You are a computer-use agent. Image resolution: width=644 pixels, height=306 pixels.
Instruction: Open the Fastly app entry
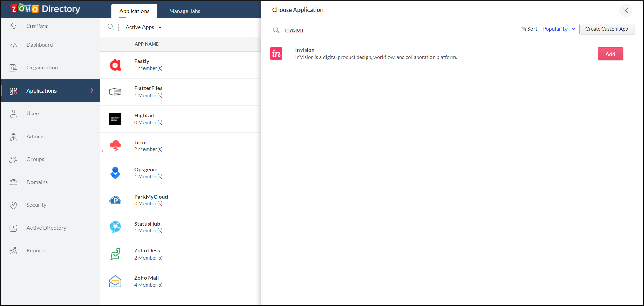click(x=180, y=65)
